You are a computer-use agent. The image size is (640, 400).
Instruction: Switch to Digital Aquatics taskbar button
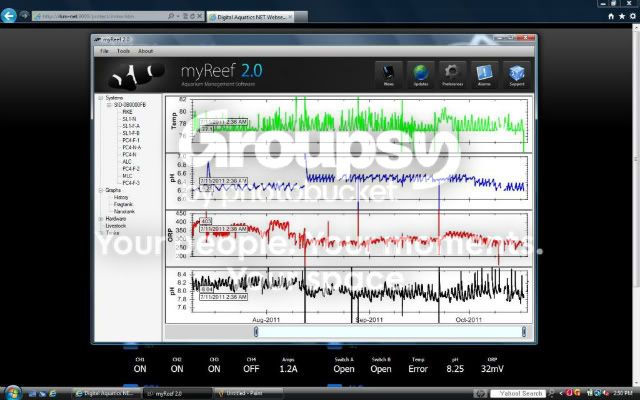tap(106, 393)
